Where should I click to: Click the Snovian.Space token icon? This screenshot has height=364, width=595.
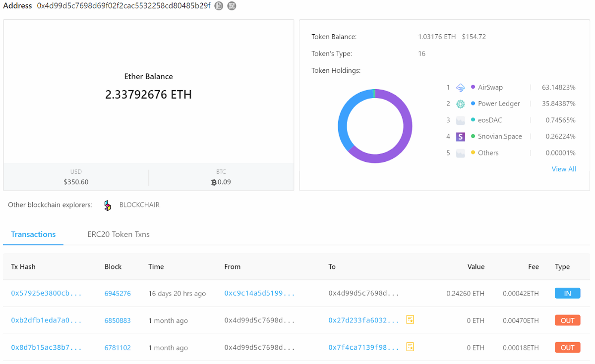pyautogui.click(x=461, y=137)
